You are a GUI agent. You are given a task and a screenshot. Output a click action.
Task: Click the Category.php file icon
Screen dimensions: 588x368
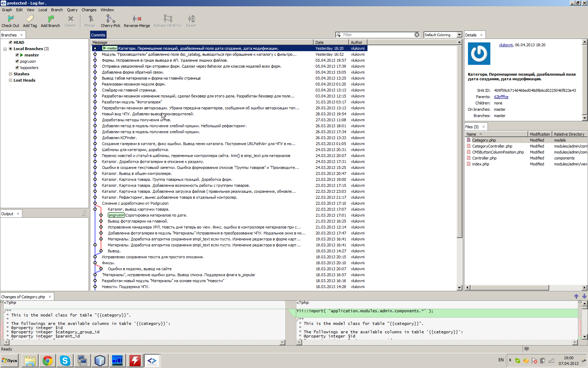(x=469, y=140)
